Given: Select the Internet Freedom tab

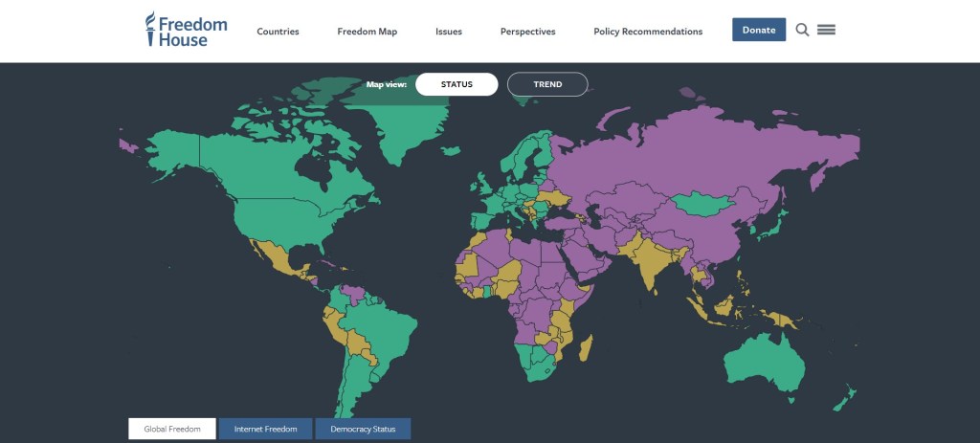Looking at the screenshot, I should pyautogui.click(x=266, y=429).
